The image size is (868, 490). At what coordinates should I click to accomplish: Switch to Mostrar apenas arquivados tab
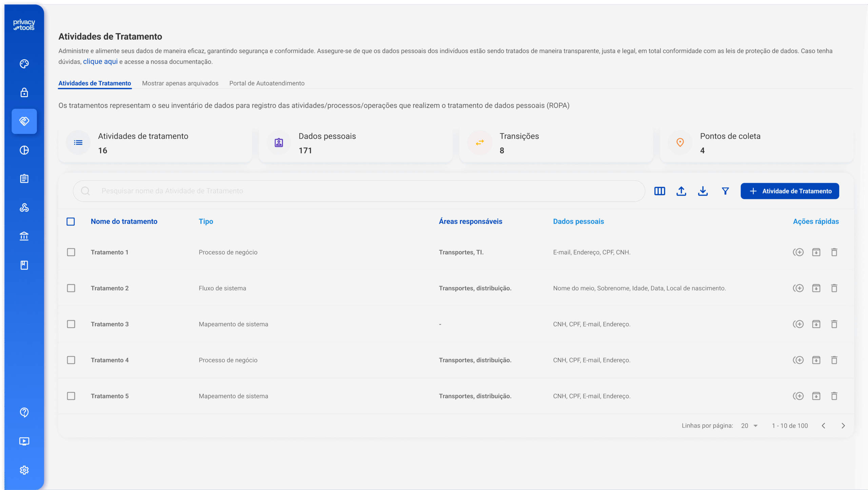[180, 83]
